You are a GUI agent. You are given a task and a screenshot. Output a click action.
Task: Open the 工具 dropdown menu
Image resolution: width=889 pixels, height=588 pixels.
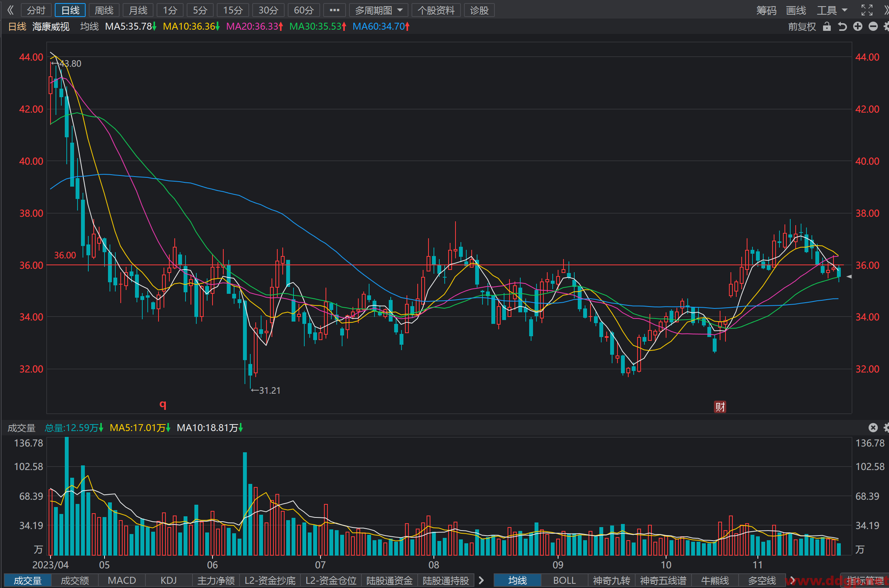832,10
